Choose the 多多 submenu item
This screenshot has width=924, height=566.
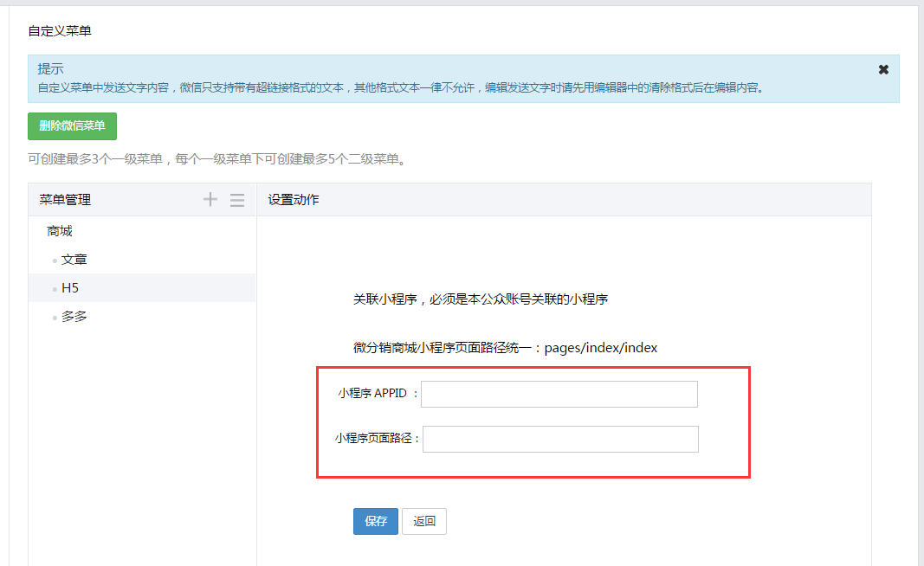click(74, 317)
